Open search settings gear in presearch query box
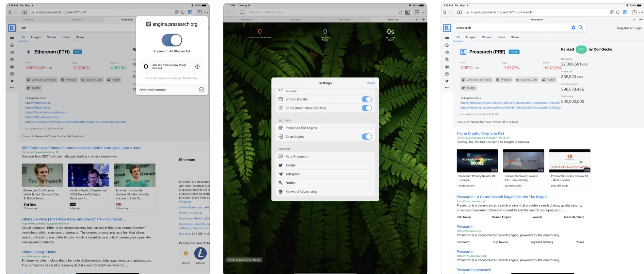Screen dimensions: 644x274 point(573,28)
